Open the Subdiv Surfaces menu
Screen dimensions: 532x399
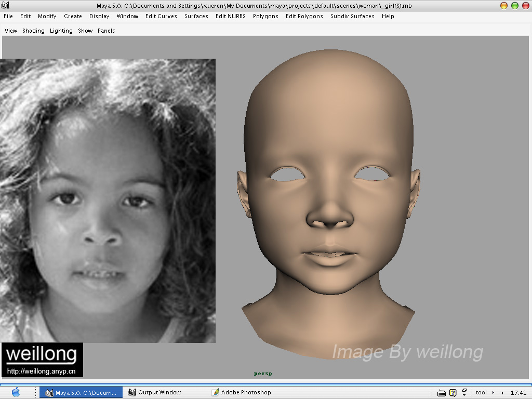tap(352, 16)
